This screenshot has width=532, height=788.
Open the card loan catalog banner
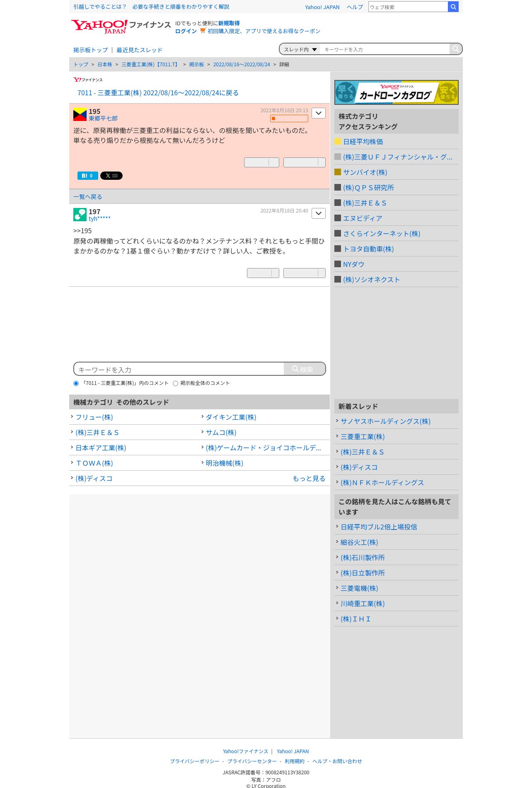(x=397, y=92)
